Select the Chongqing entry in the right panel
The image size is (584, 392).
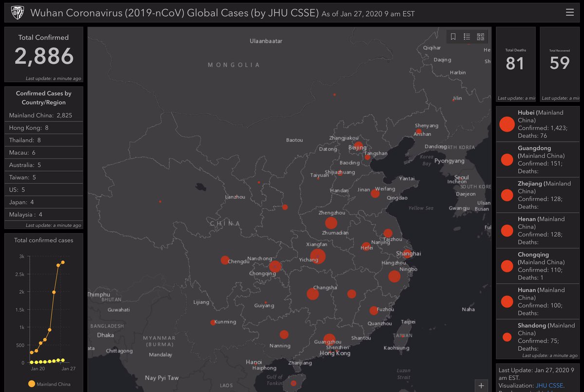point(537,267)
